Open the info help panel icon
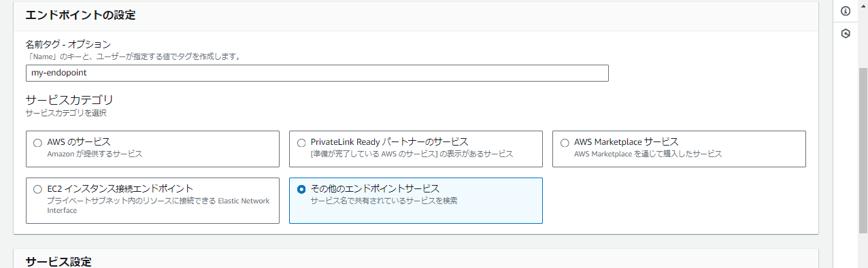Screen dimensions: 868x268 (846, 11)
